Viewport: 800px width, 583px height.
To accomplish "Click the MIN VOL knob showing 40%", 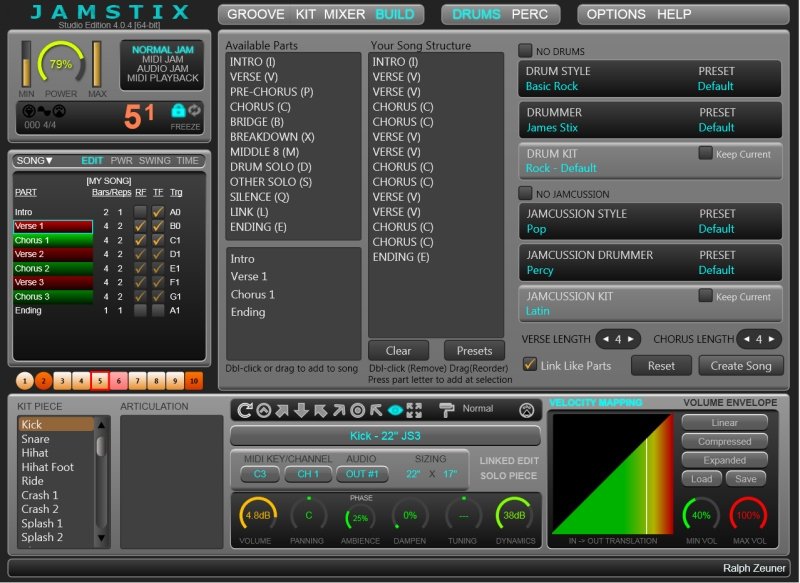I will point(701,516).
